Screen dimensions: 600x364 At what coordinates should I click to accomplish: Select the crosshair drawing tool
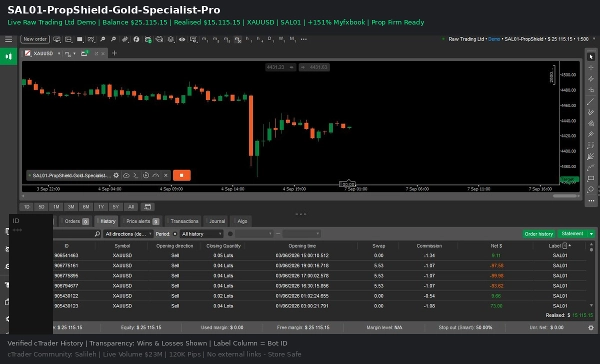[x=591, y=68]
